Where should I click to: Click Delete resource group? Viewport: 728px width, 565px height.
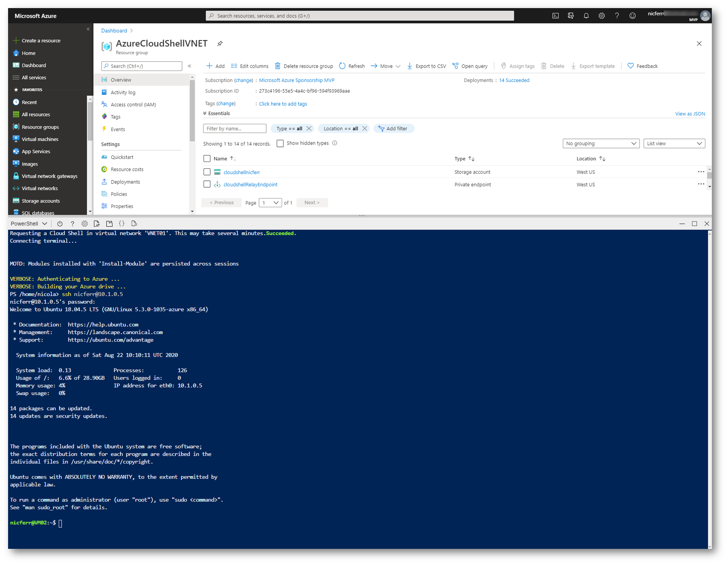click(304, 66)
